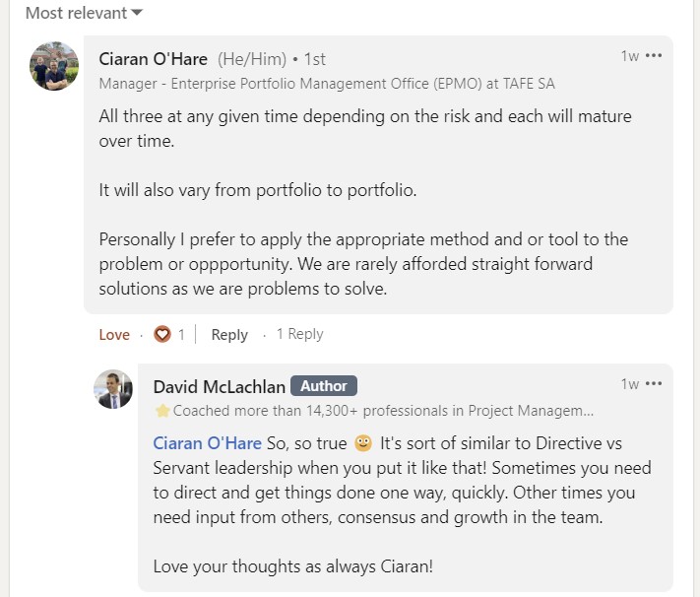The width and height of the screenshot is (700, 597).
Task: Click Ciaran's job title at TAFE SA
Action: coord(327,84)
